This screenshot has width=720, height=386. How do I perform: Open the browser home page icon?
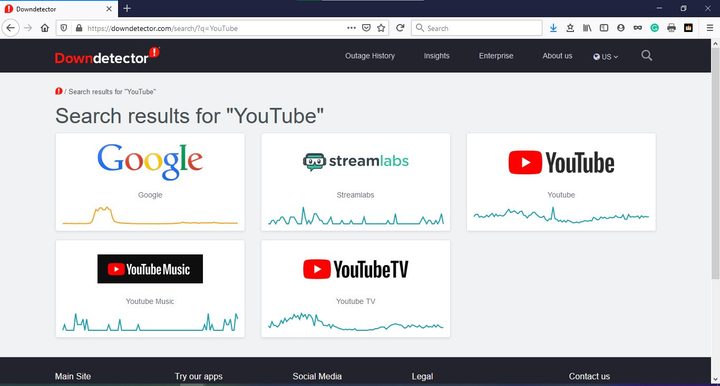pyautogui.click(x=45, y=28)
